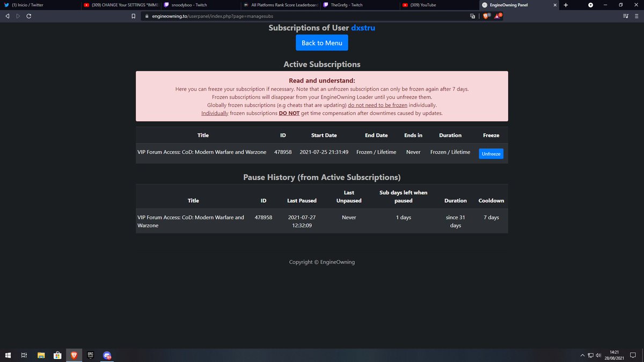Click the "Read and understand:" notice title
Viewport: 644px width, 362px height.
(322, 80)
